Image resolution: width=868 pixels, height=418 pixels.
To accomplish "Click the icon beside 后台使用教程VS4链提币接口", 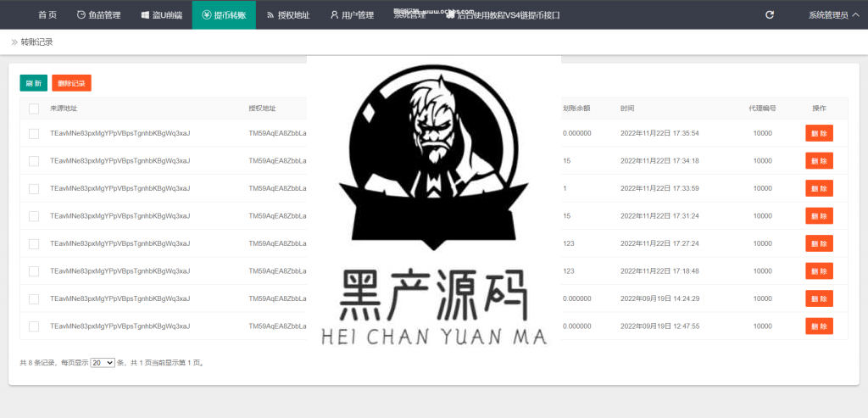I will click(450, 15).
